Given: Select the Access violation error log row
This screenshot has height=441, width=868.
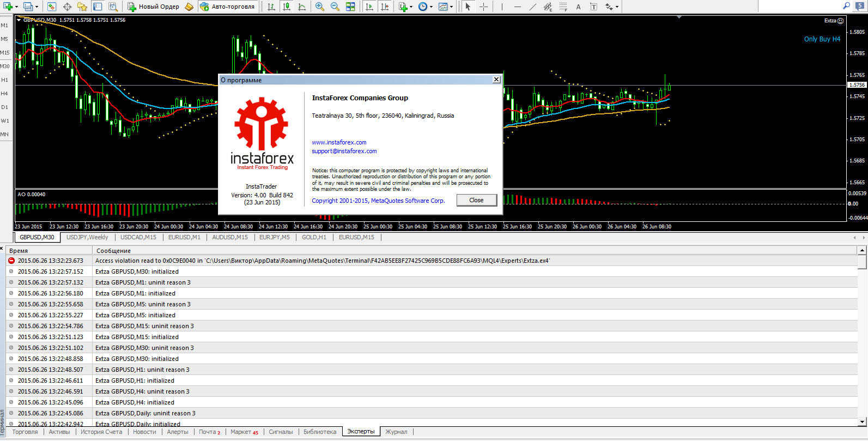Looking at the screenshot, I should [x=432, y=261].
